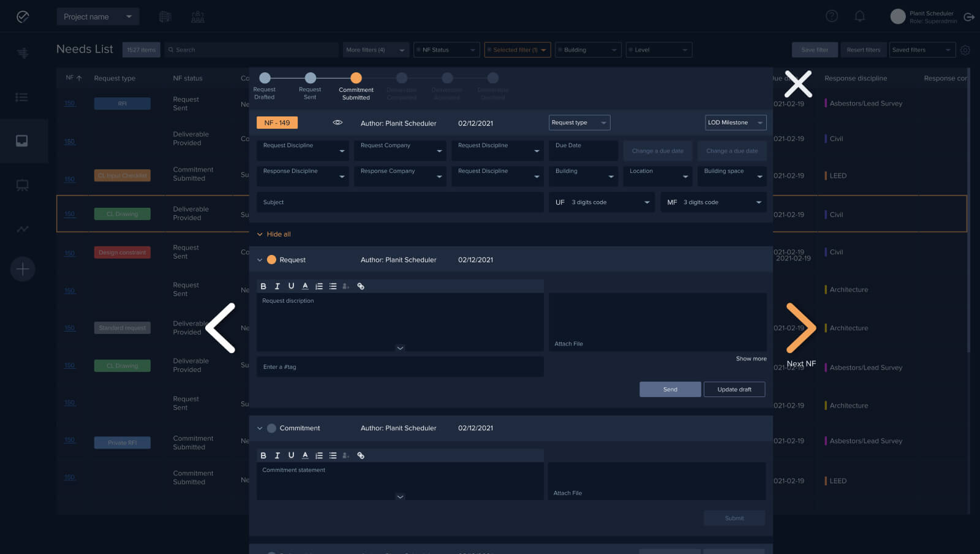Image resolution: width=980 pixels, height=554 pixels.
Task: Click the logout icon in header
Action: coord(969,17)
